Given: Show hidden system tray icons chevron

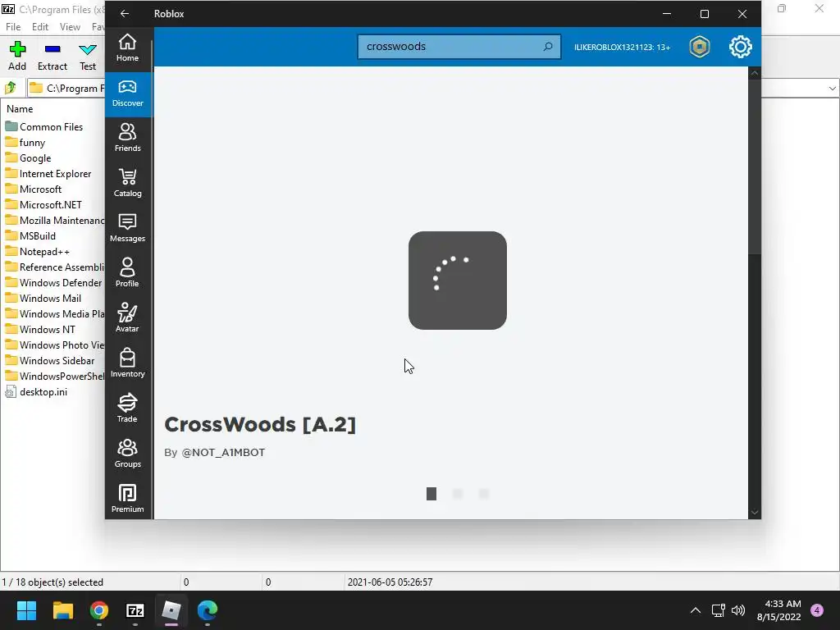Looking at the screenshot, I should (696, 610).
